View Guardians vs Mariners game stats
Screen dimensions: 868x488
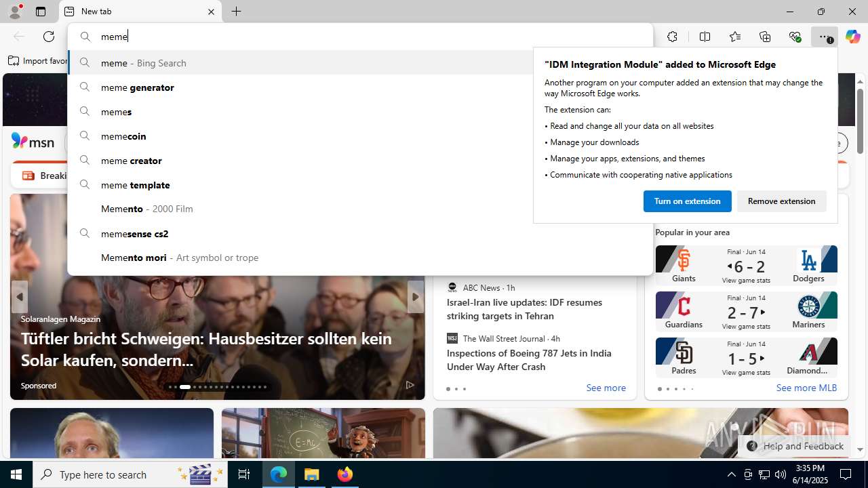point(746,327)
